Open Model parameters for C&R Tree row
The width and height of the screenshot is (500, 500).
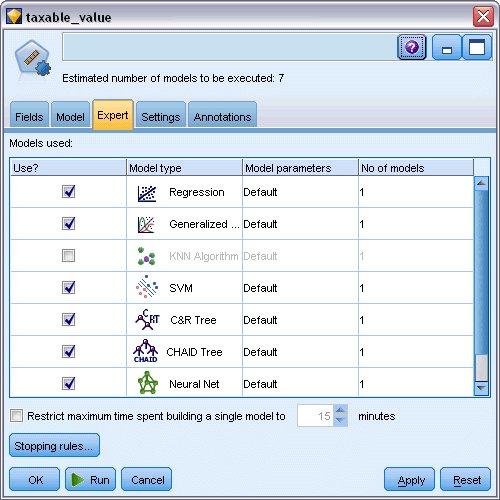tap(300, 320)
